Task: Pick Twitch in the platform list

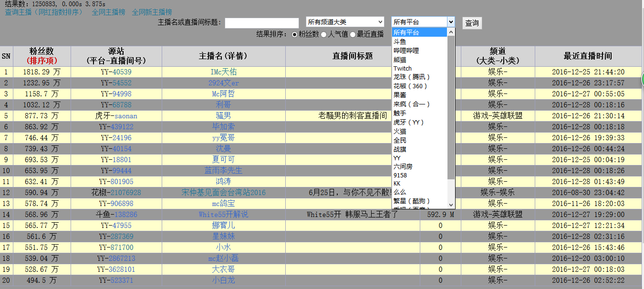Action: pos(403,69)
